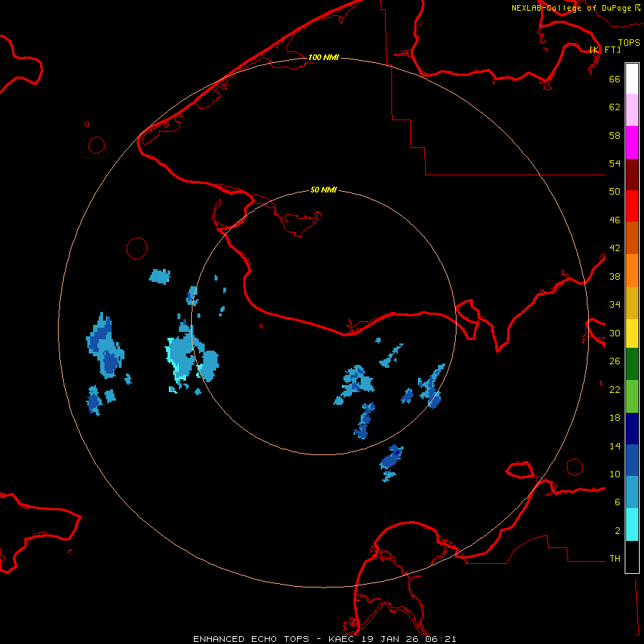Select the light blue legend swatch
Image resolution: width=644 pixels, height=644 pixels.
coord(632,492)
